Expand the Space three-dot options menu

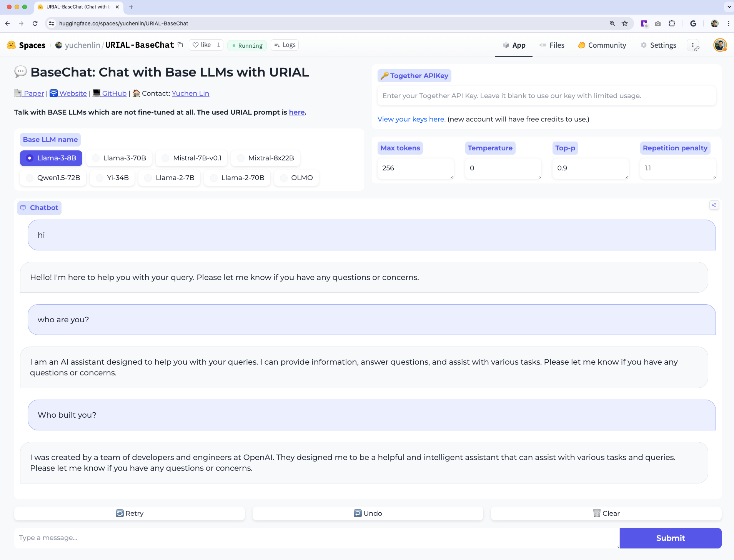click(693, 45)
